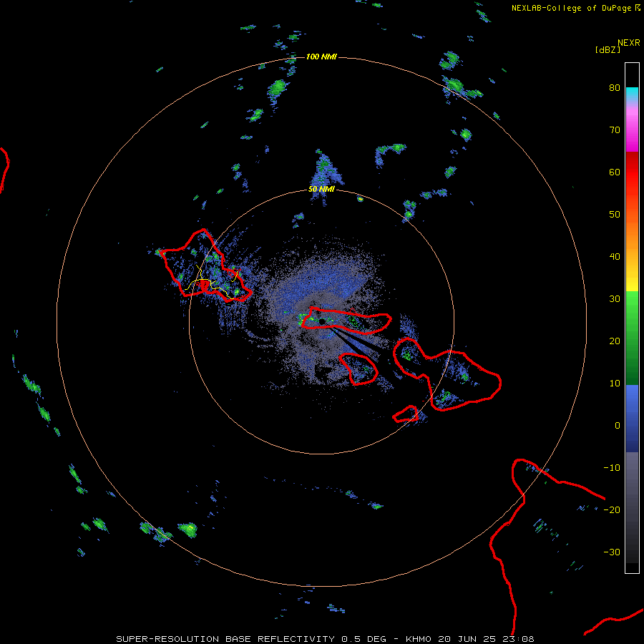Click the blue segment of the color bar
This screenshot has height=644, width=644.
(x=632, y=417)
